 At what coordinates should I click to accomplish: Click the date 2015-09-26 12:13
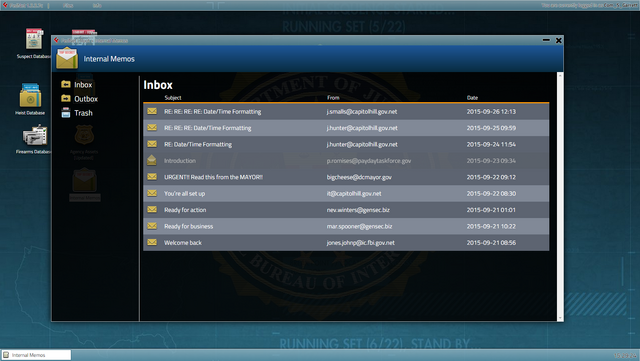coord(491,111)
